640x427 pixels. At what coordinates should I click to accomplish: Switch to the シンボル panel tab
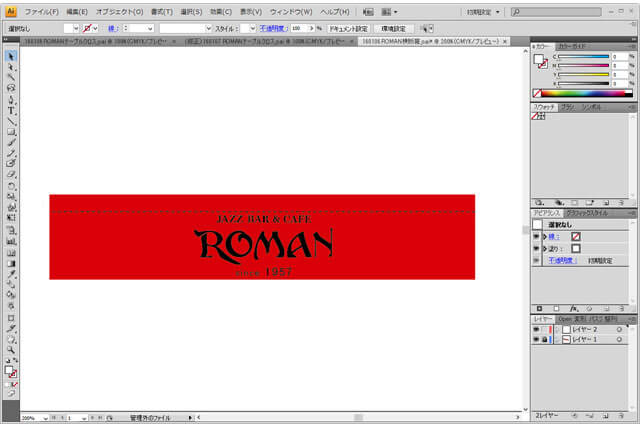591,107
